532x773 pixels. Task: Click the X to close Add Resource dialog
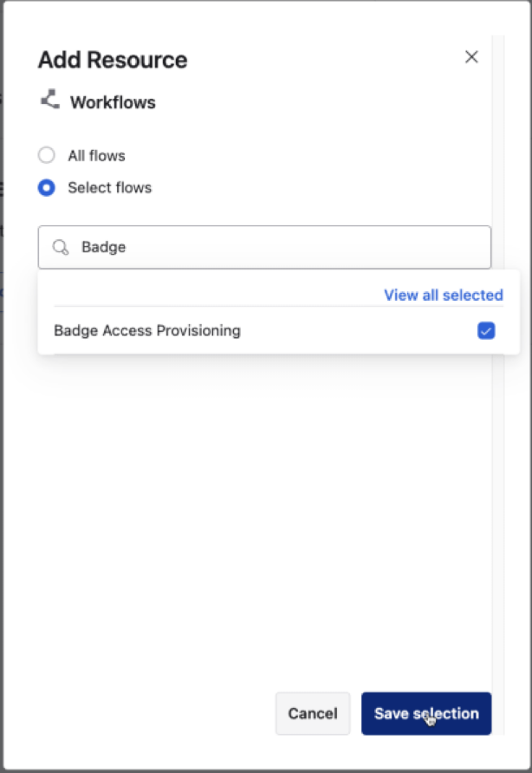coord(471,56)
